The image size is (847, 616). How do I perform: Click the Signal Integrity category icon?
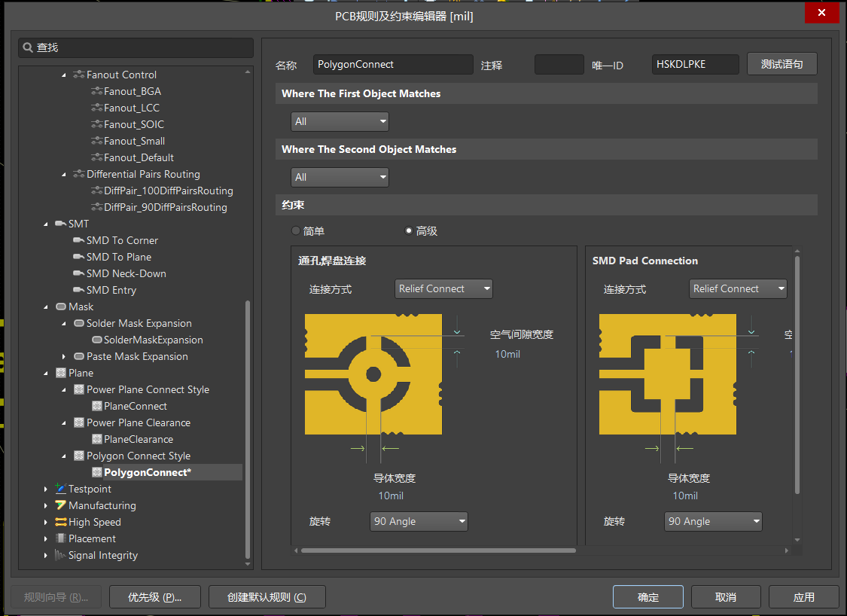click(x=60, y=556)
